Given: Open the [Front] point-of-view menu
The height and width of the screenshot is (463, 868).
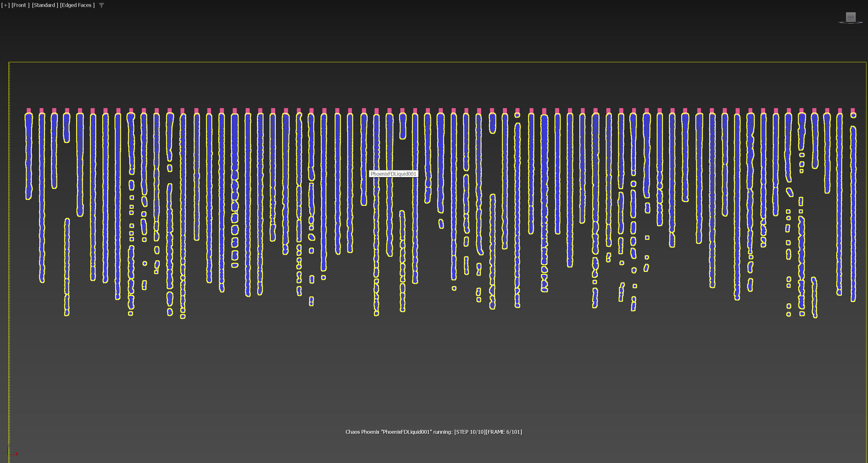Looking at the screenshot, I should click(x=20, y=5).
